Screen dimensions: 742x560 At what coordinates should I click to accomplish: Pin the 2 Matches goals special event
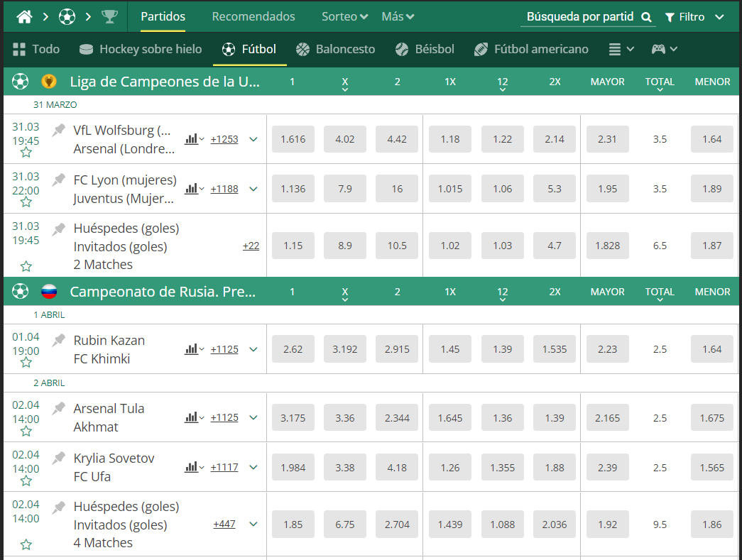coord(59,229)
